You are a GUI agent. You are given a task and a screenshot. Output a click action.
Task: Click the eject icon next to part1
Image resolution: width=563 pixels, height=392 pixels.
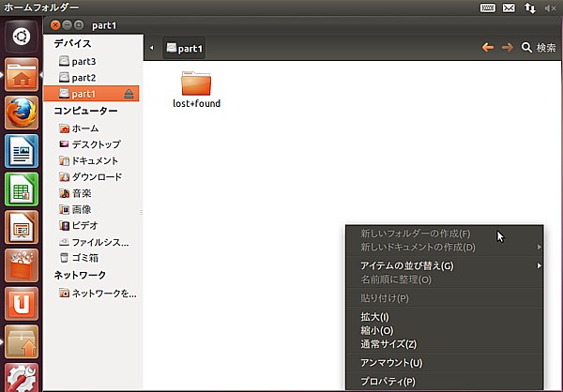point(129,94)
